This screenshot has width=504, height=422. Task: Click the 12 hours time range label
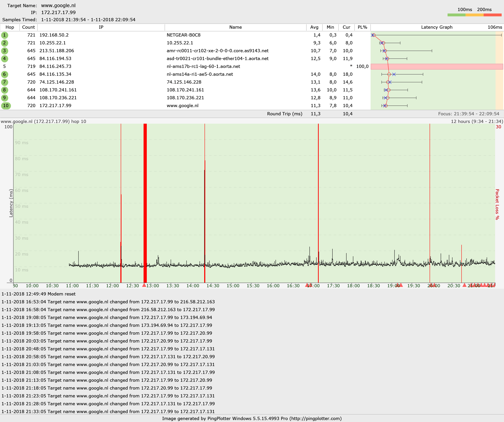tap(477, 122)
